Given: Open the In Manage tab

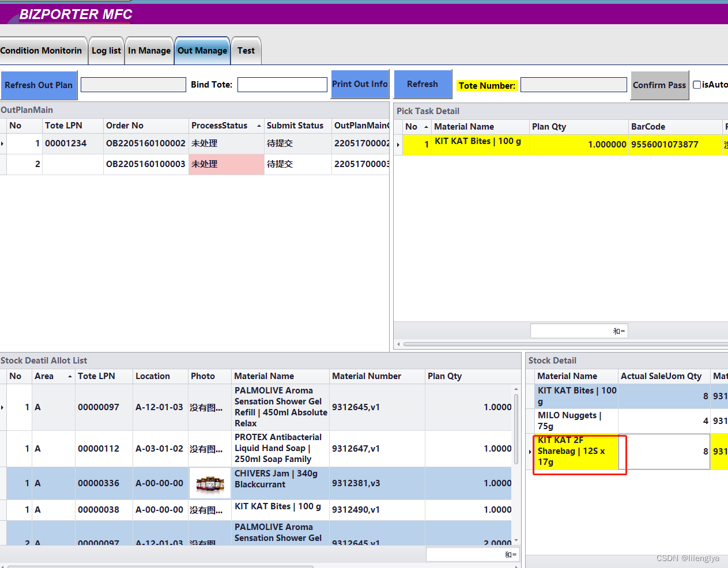Looking at the screenshot, I should 149,51.
